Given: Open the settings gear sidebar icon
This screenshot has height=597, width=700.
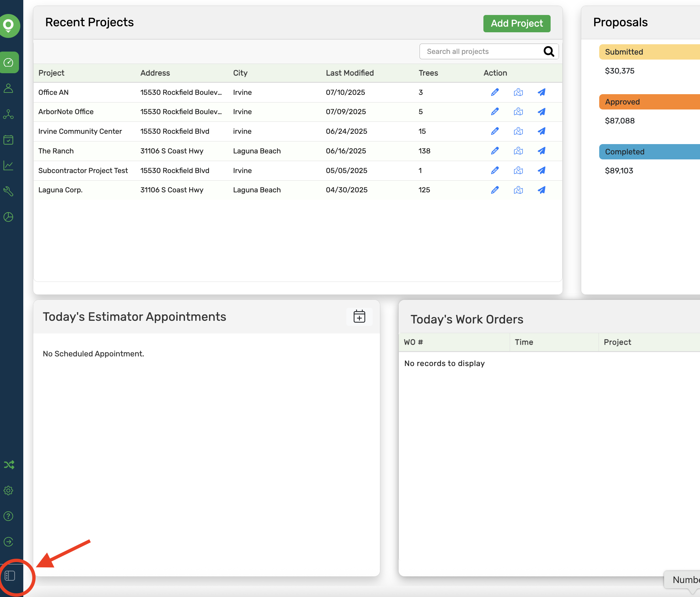Looking at the screenshot, I should click(x=8, y=491).
